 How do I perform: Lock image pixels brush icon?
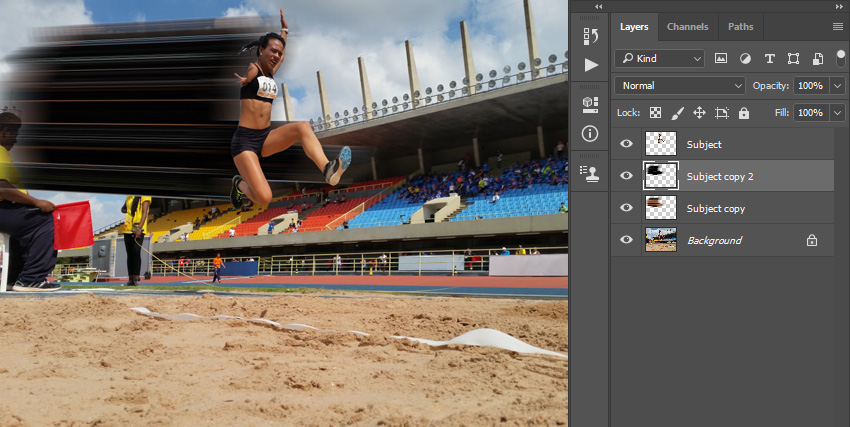pos(678,113)
